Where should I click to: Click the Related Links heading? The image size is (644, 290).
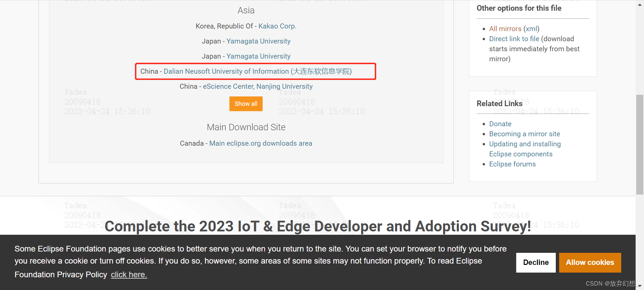click(x=499, y=103)
